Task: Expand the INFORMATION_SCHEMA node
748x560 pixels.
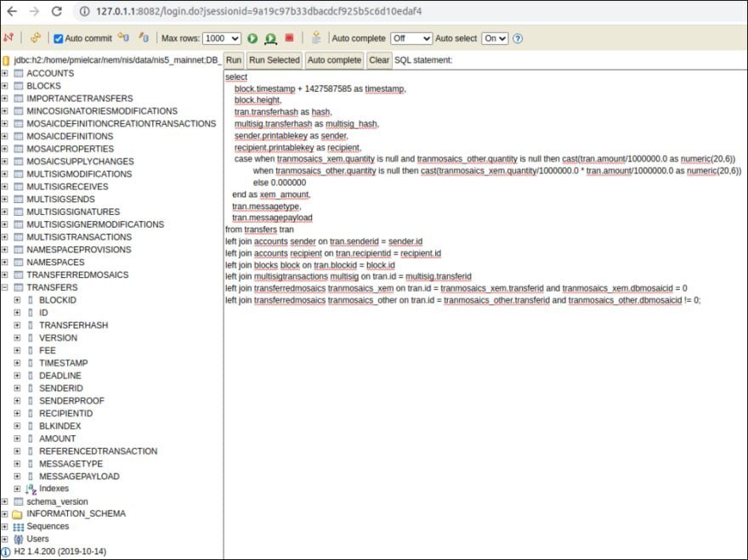Action: (5, 514)
